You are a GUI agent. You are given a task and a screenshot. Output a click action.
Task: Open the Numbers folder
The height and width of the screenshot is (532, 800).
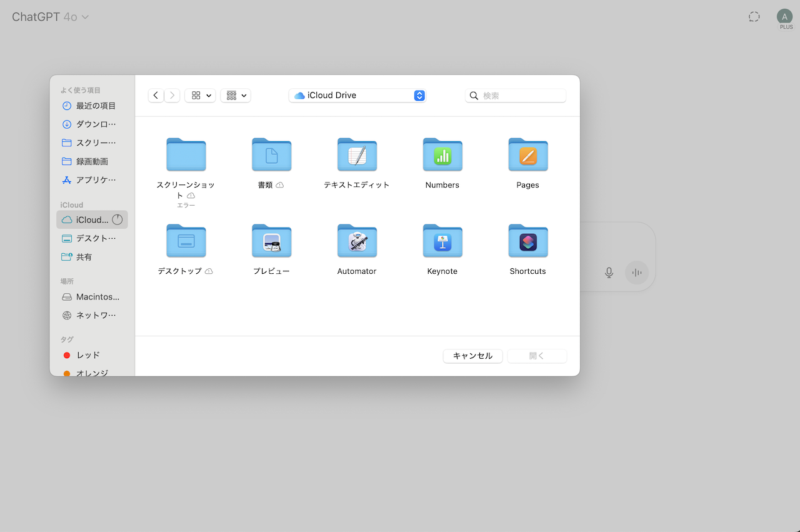tap(442, 154)
